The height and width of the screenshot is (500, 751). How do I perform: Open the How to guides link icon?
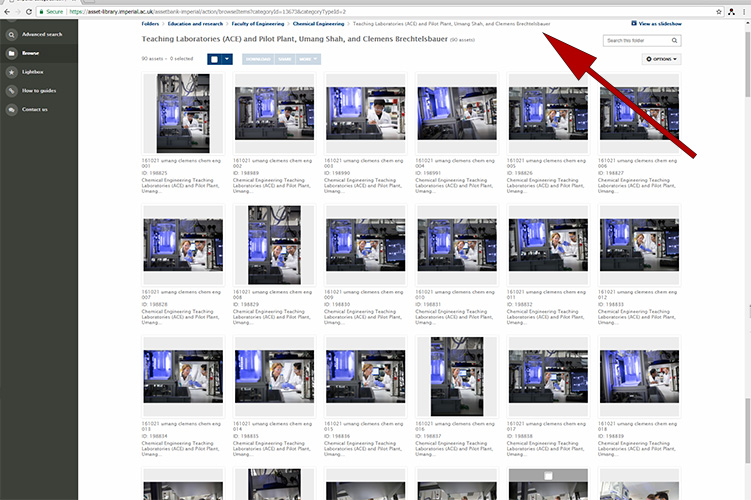pos(11,90)
